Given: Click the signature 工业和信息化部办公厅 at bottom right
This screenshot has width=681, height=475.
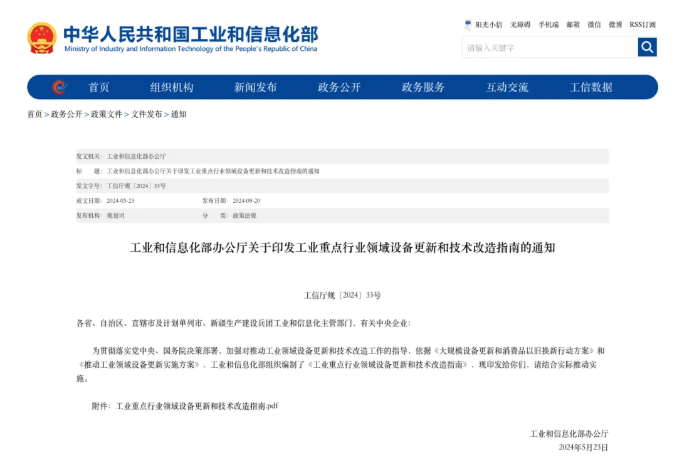Looking at the screenshot, I should (x=569, y=433).
